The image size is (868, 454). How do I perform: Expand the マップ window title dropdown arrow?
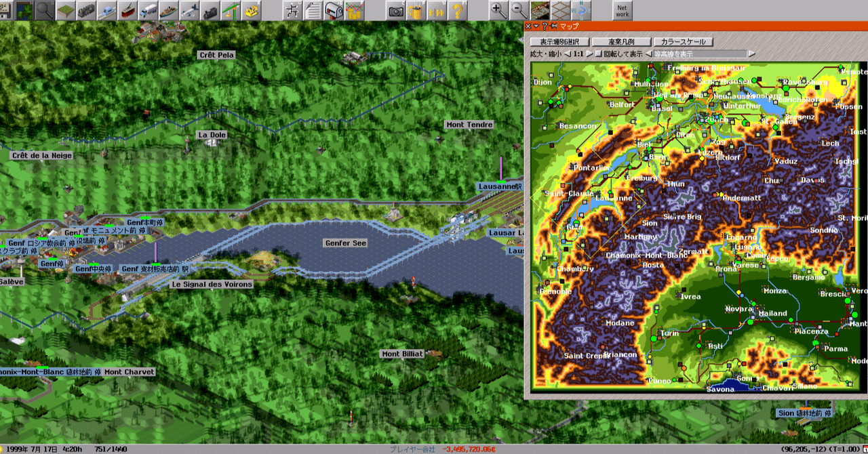[x=536, y=26]
